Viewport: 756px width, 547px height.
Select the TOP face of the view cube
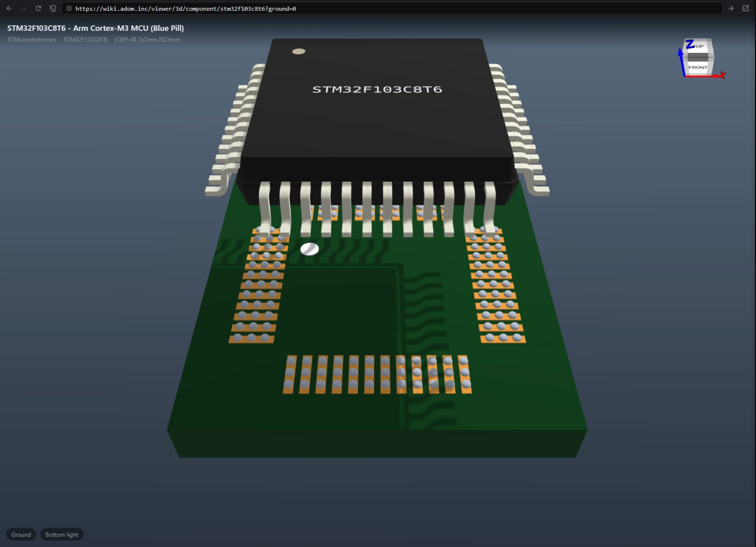click(x=699, y=46)
